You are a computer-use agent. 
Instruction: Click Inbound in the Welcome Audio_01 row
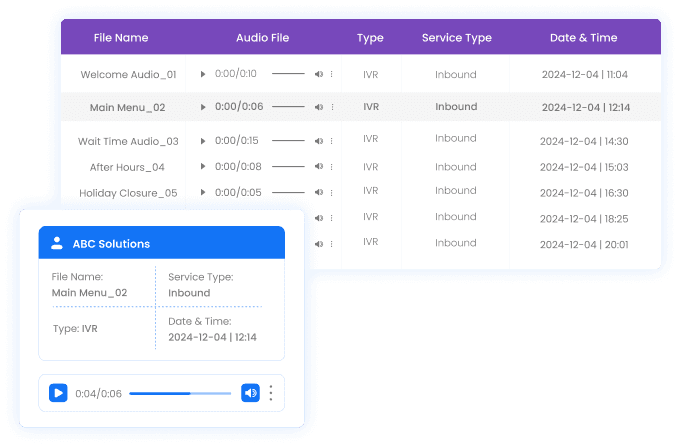456,75
